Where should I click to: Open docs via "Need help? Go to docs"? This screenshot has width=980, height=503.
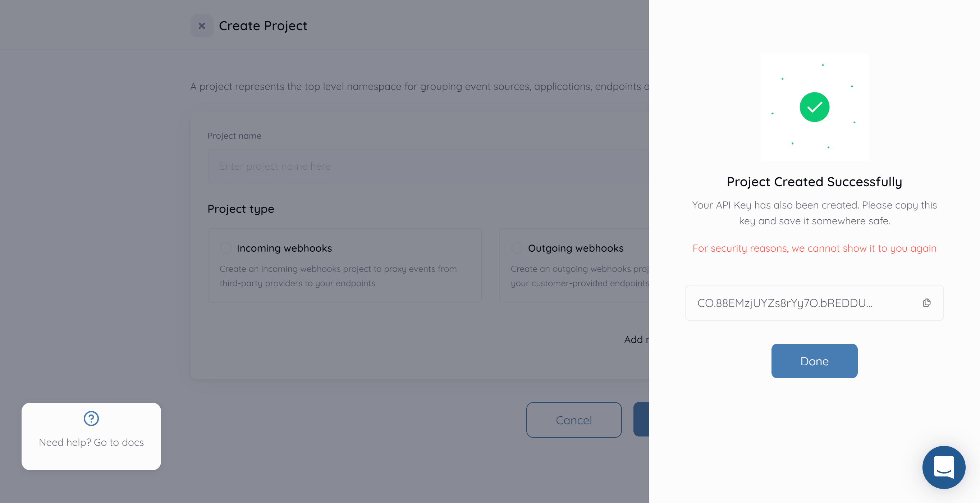(91, 442)
